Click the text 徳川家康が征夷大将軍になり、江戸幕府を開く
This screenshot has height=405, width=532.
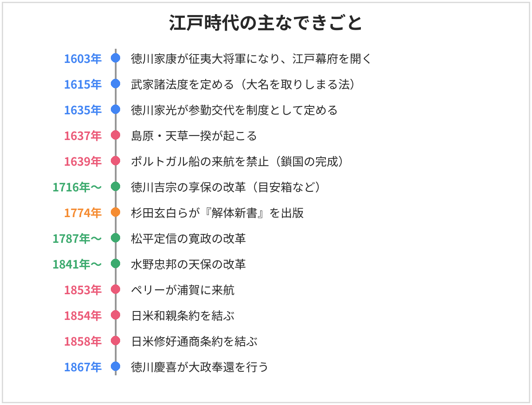point(251,58)
